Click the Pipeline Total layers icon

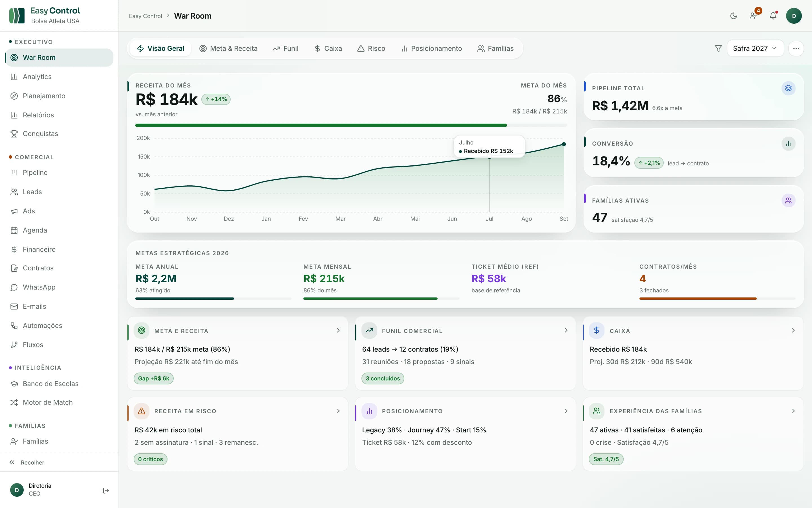click(x=788, y=88)
